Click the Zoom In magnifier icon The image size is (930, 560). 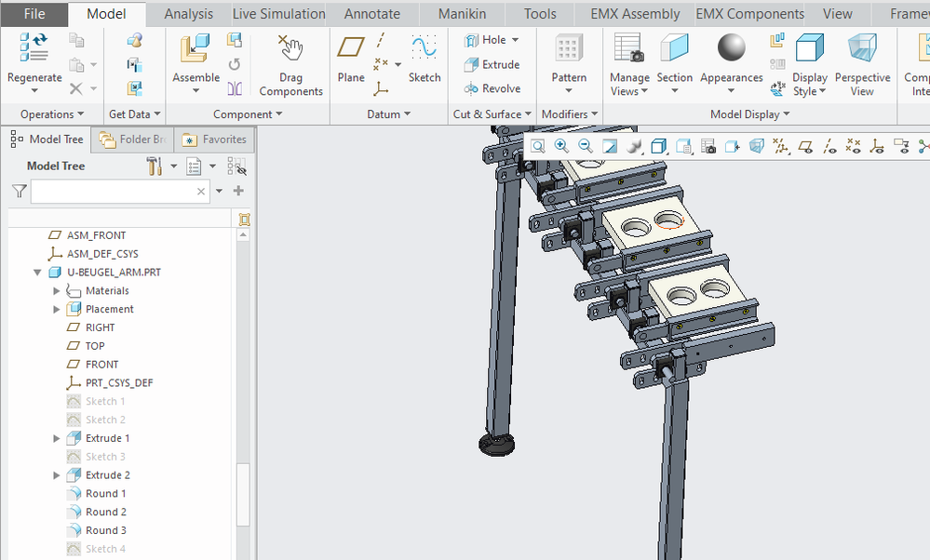click(x=561, y=146)
